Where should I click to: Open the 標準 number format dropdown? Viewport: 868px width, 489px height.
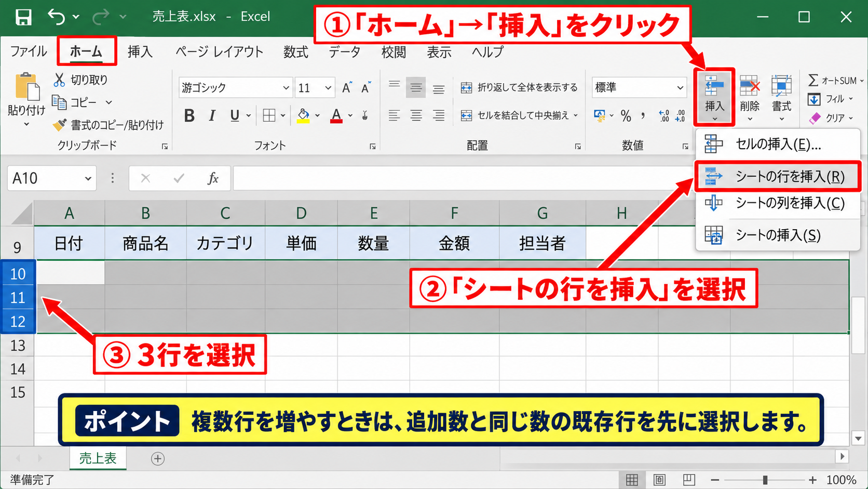click(x=680, y=88)
